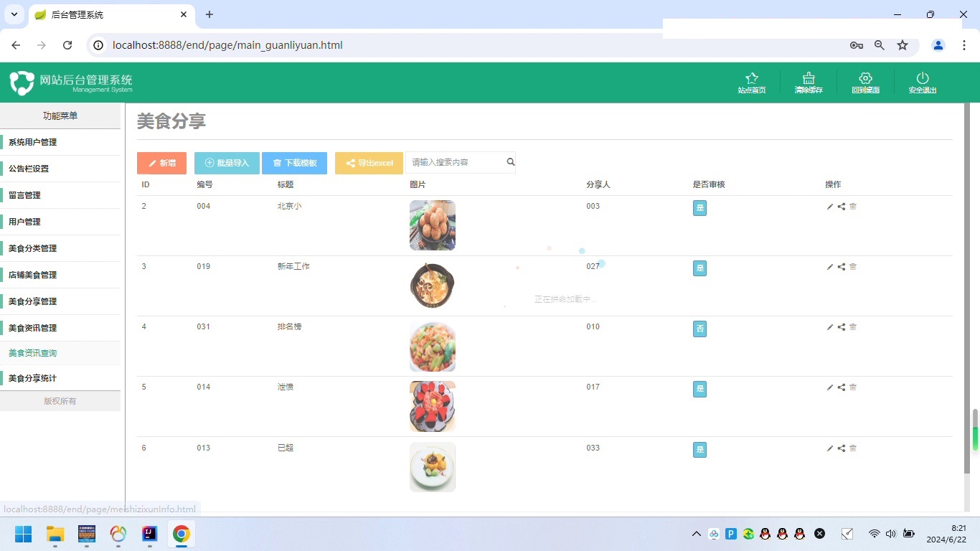Screen dimensions: 980x551
Task: Edit row 019 with pencil icon
Action: pyautogui.click(x=830, y=267)
